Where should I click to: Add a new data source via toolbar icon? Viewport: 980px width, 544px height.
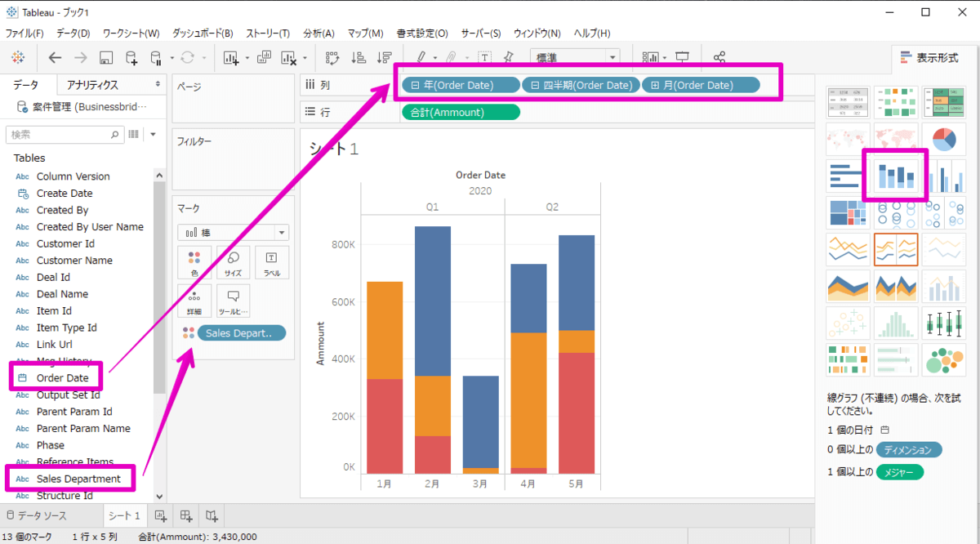pyautogui.click(x=131, y=57)
